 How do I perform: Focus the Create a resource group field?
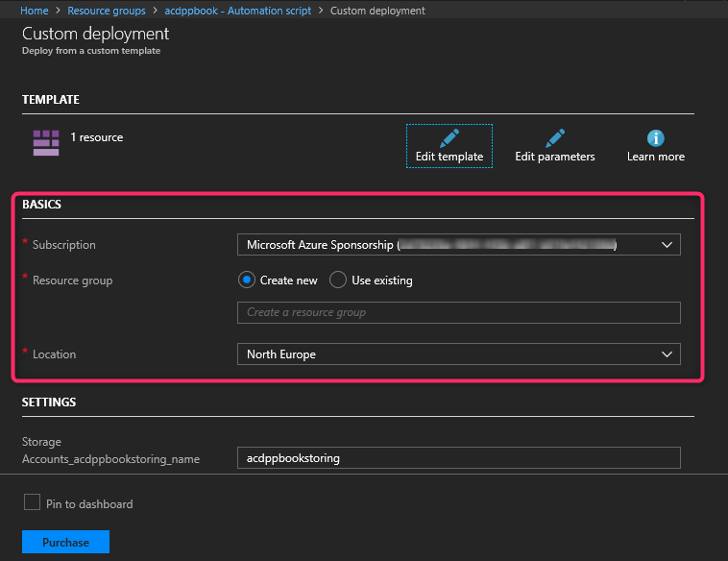[x=458, y=312]
